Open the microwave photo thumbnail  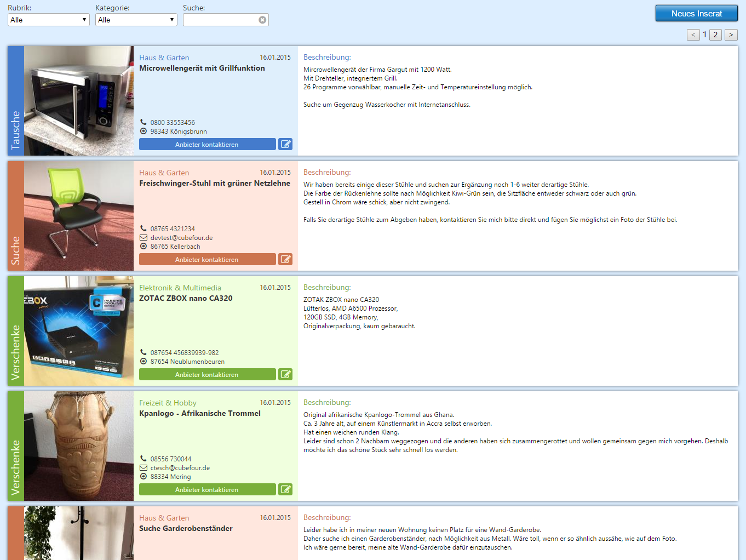(x=79, y=101)
